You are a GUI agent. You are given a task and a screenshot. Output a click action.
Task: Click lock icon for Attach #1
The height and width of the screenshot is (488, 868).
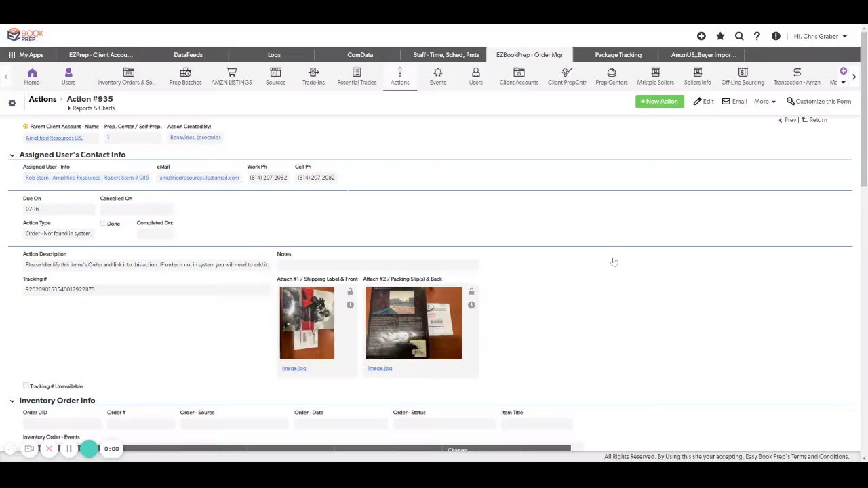point(350,291)
